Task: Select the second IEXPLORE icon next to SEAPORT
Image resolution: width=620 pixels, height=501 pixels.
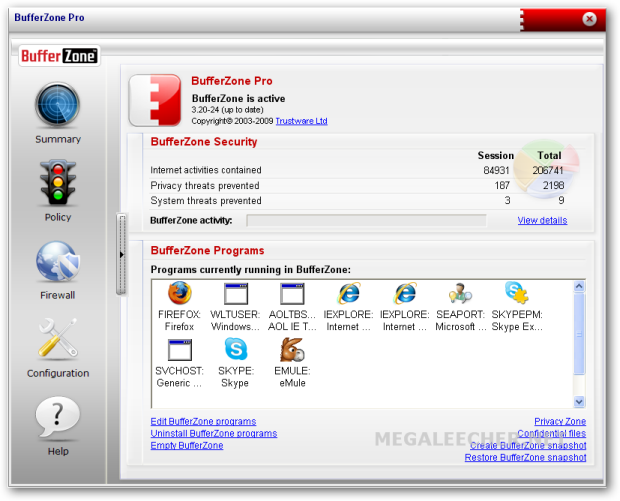Action: [x=405, y=293]
